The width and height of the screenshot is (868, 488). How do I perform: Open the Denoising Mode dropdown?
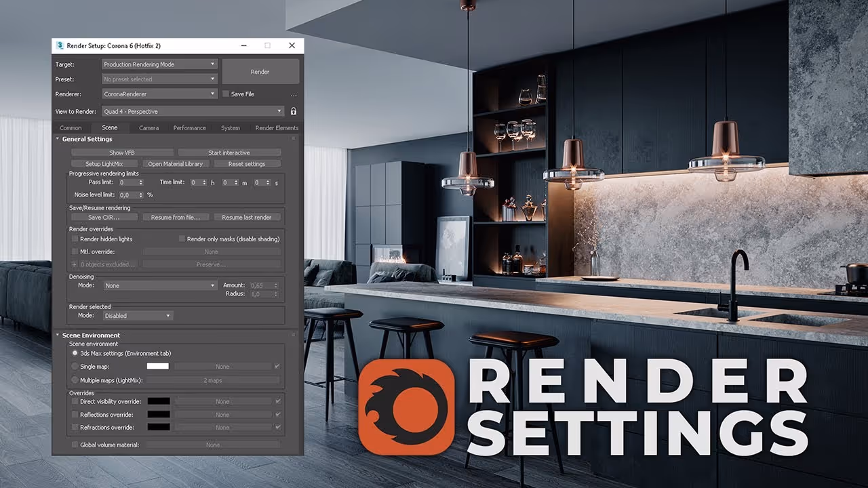(159, 285)
